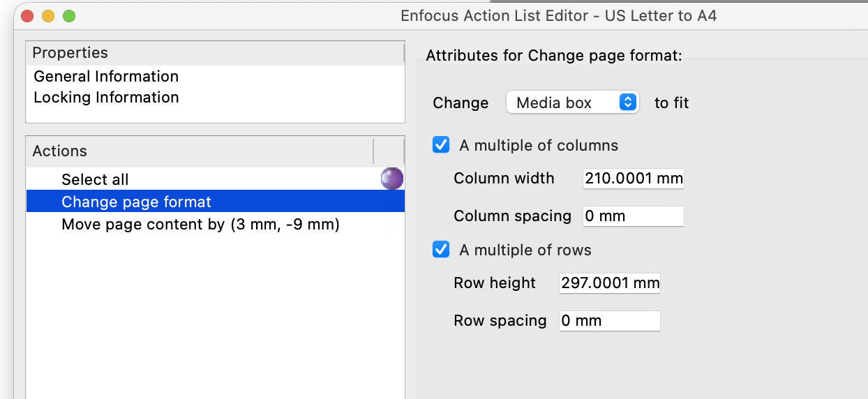Screen dimensions: 868x399
Task: Click the Properties column header
Action: click(x=215, y=53)
